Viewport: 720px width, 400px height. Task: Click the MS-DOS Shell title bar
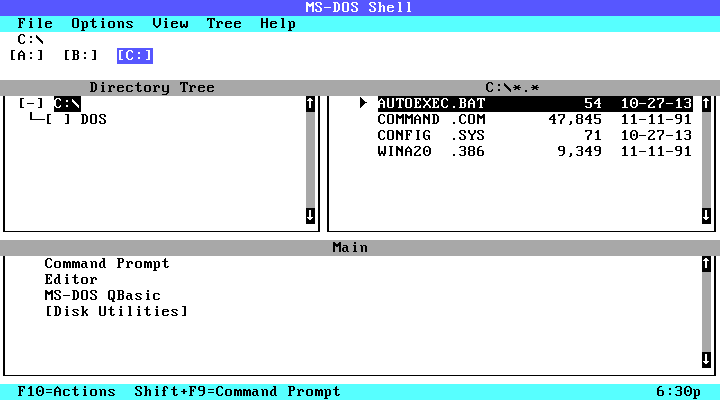coord(359,7)
